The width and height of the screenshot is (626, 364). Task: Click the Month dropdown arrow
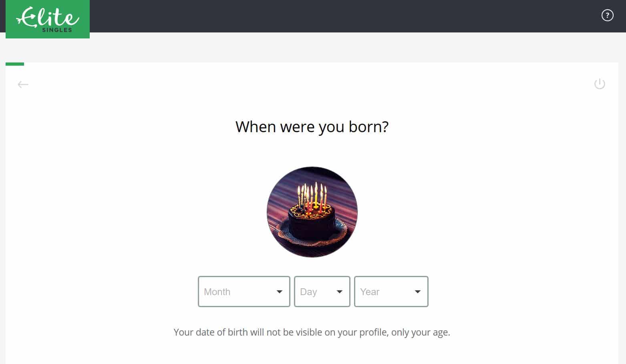[279, 292]
